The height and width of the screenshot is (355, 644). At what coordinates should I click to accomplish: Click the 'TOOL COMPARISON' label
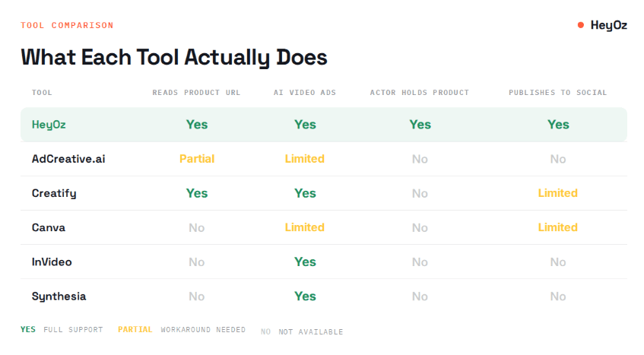[67, 25]
